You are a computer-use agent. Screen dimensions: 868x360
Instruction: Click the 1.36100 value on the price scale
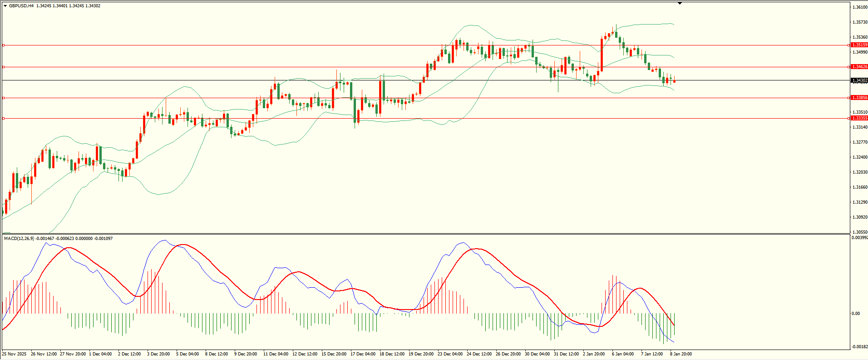(x=860, y=7)
